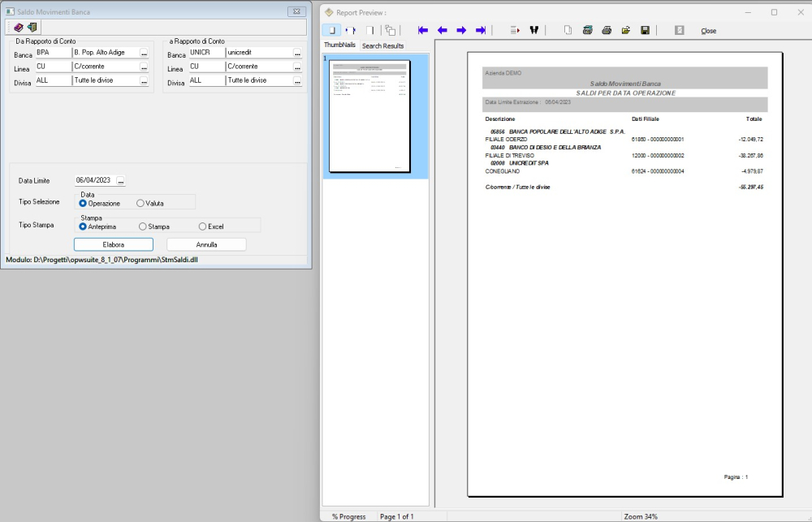Open a report file via the folder icon

click(626, 30)
